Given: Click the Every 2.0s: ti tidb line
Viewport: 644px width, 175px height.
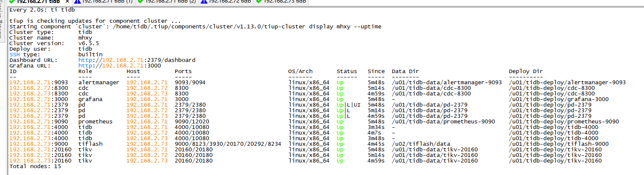Looking at the screenshot, I should coord(42,10).
